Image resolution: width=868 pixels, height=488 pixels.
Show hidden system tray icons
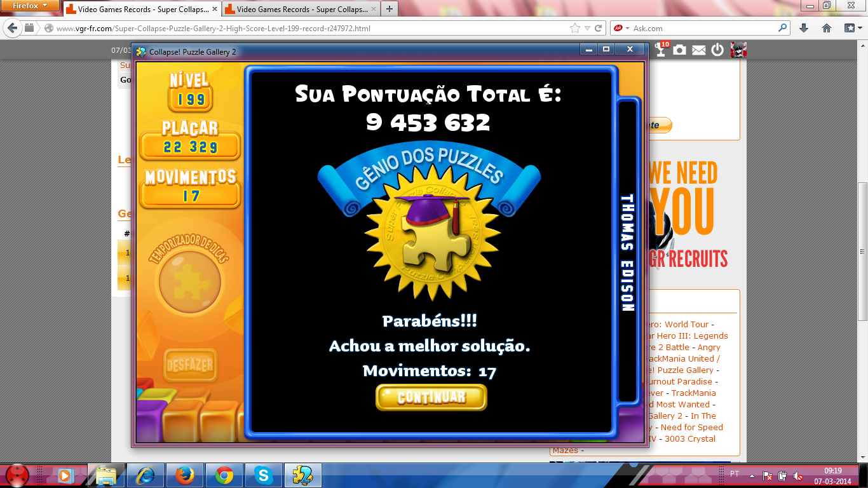[752, 475]
